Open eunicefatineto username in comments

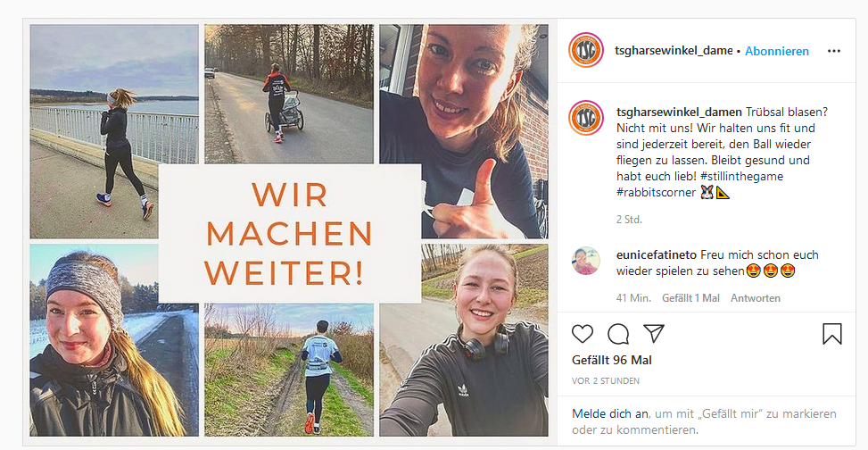pos(656,255)
